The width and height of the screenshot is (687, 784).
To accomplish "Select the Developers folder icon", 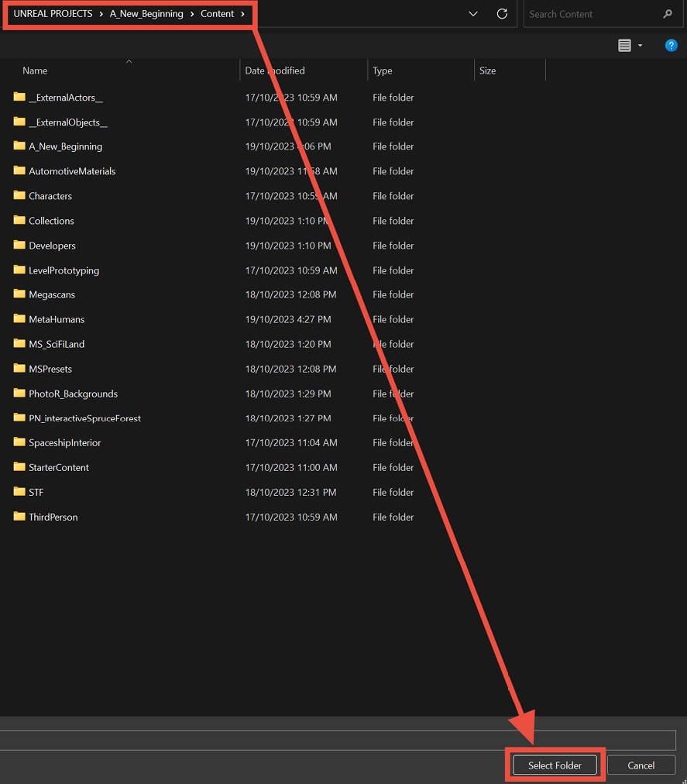I will pyautogui.click(x=19, y=245).
